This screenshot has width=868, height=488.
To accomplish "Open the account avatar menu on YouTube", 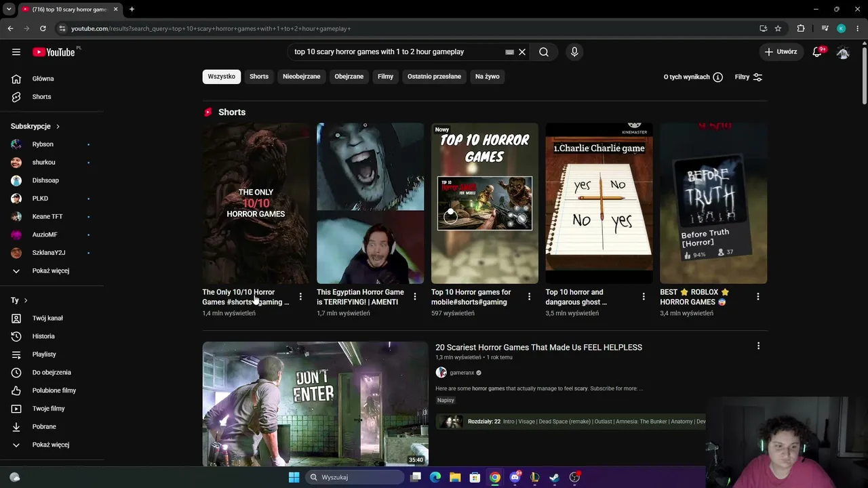I will tap(843, 52).
